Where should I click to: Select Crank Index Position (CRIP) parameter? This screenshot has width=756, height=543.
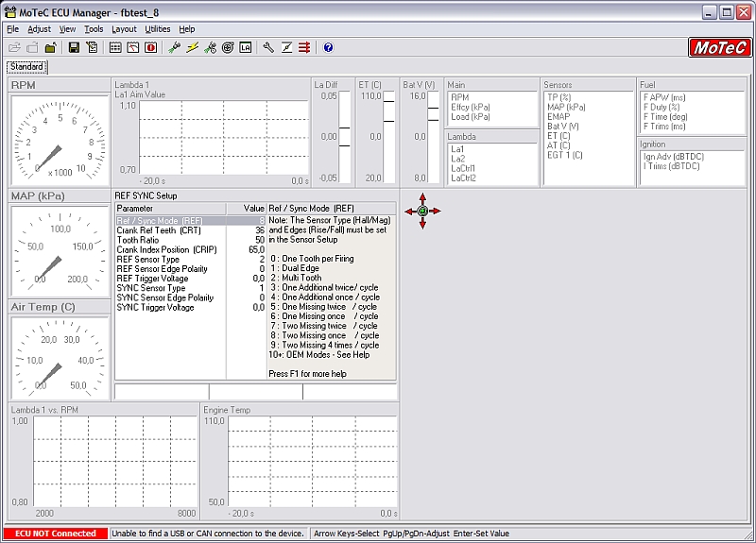[191, 249]
